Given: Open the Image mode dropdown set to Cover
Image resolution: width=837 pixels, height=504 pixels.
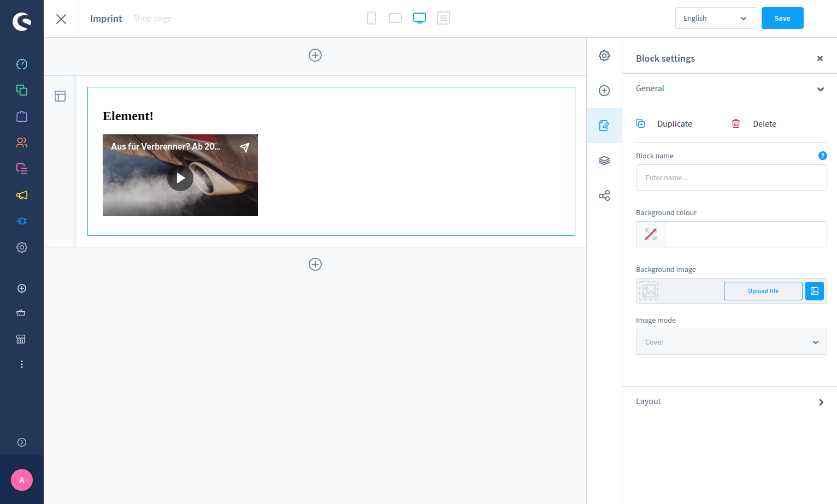Looking at the screenshot, I should click(731, 342).
